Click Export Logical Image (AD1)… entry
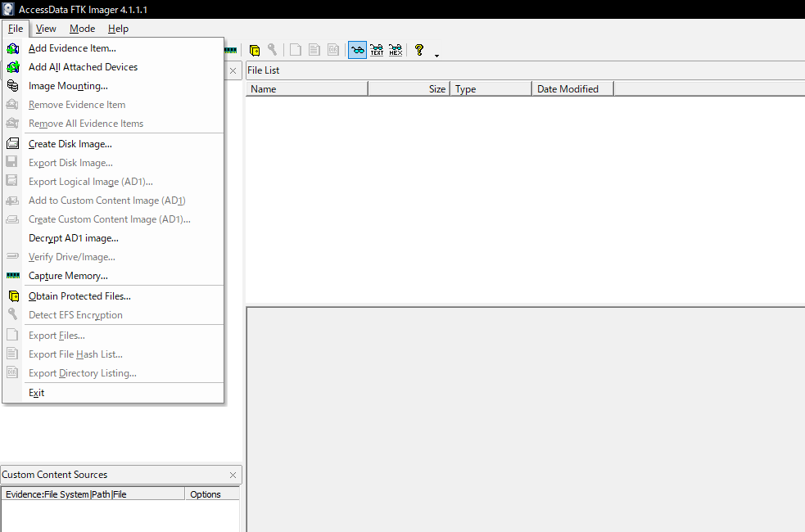This screenshot has height=532, width=805. coord(114,182)
